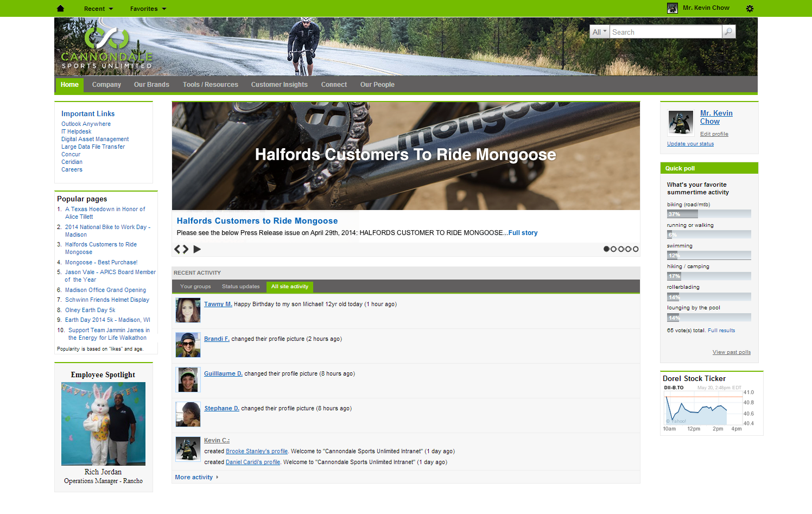Click the search magnifier button

tap(729, 32)
